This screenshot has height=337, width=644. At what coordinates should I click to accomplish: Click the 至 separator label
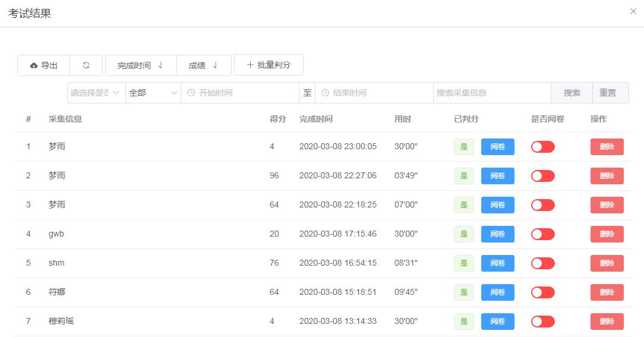click(307, 93)
